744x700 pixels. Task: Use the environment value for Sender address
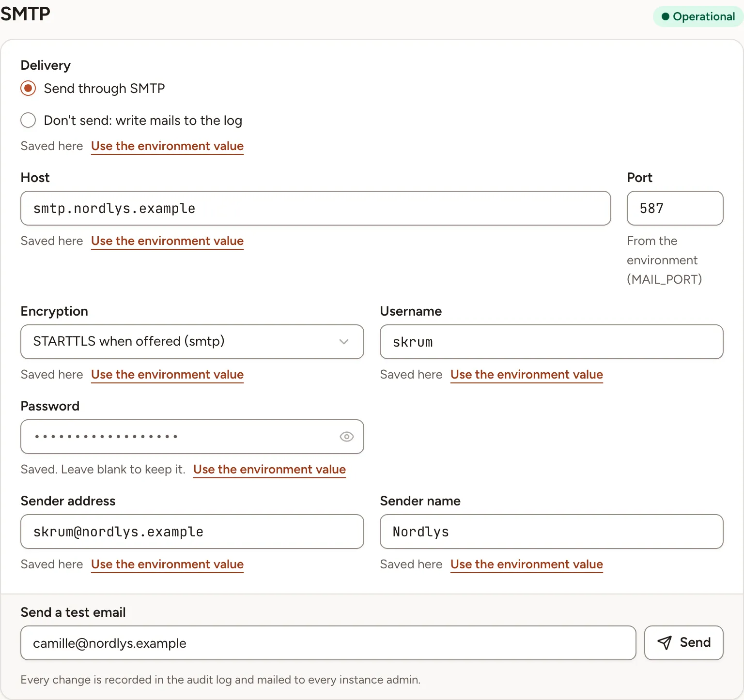click(x=167, y=564)
